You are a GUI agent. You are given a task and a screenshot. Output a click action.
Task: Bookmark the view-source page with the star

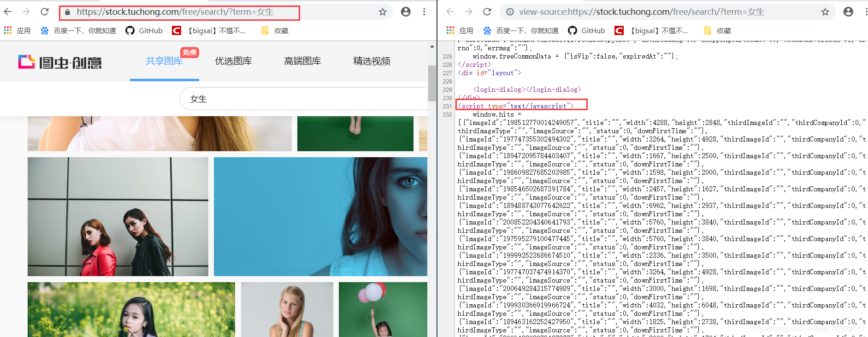(825, 12)
